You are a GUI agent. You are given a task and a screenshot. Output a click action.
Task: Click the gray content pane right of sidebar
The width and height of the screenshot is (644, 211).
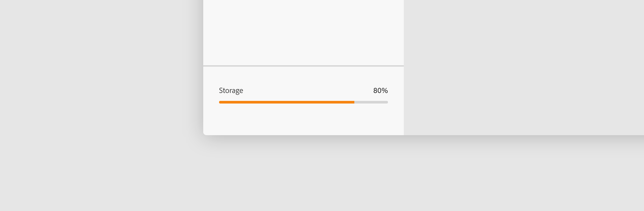click(521, 66)
